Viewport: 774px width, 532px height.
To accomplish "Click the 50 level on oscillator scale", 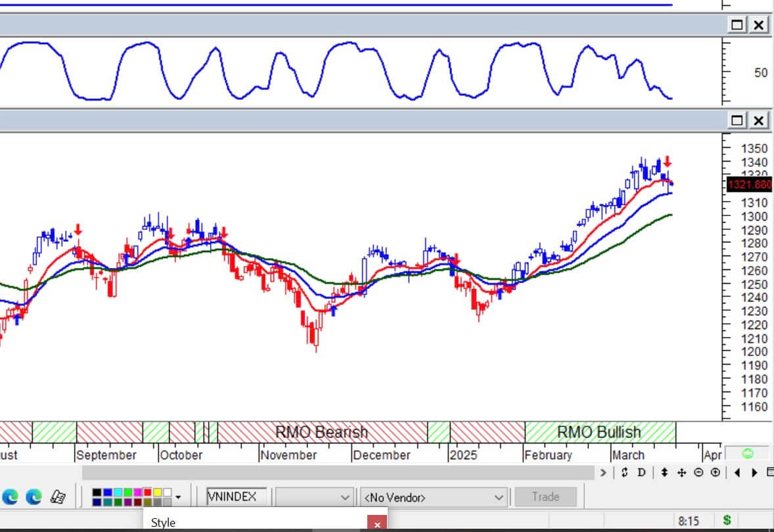I will [x=761, y=73].
